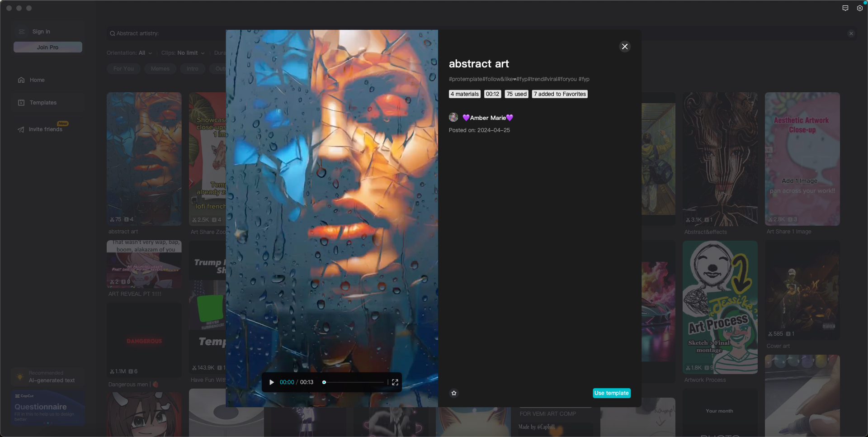Click the "00:12" duration tag
Image resolution: width=868 pixels, height=437 pixels.
coord(493,94)
